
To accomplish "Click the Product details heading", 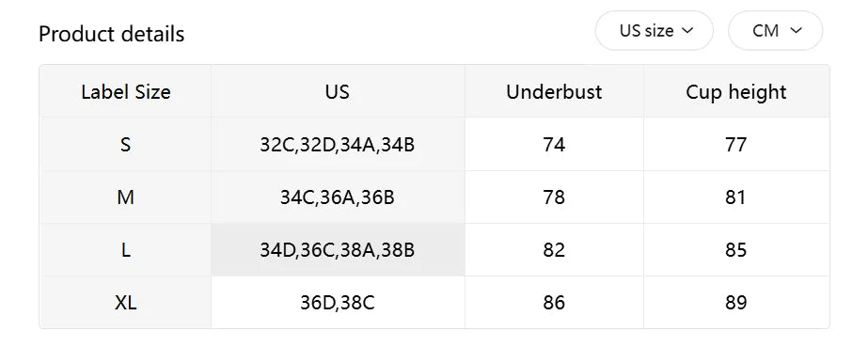I will [111, 34].
